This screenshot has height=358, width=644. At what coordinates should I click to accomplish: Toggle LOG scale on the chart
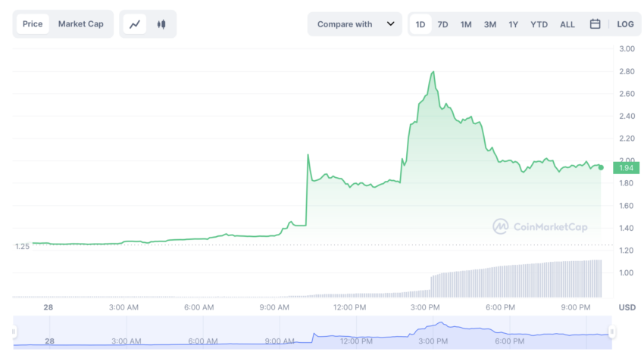tap(625, 24)
